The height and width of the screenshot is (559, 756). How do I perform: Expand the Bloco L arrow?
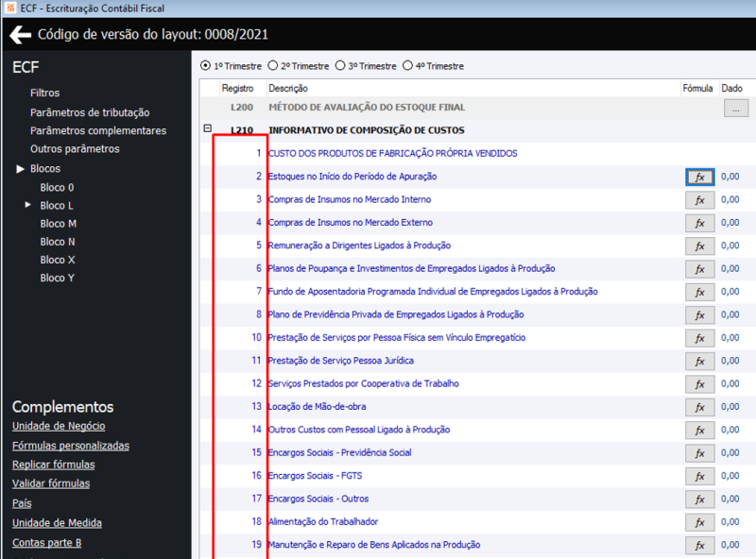coord(28,205)
